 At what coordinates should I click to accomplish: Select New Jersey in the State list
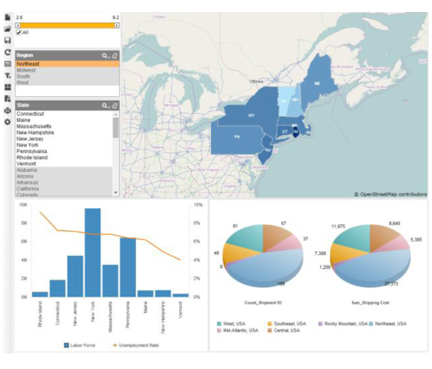(x=64, y=139)
